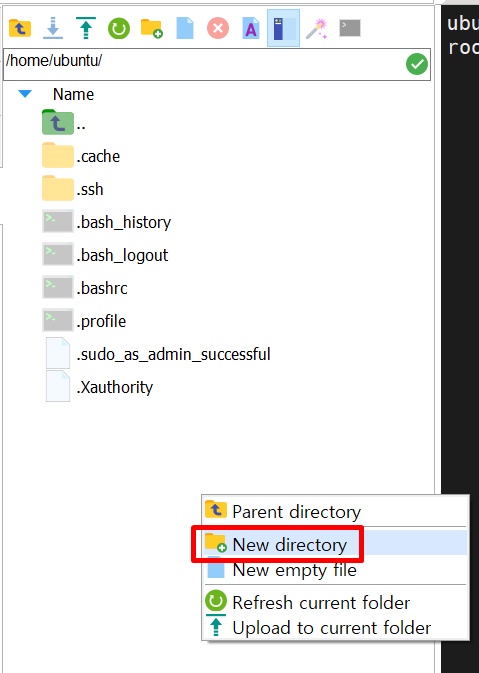This screenshot has height=673, width=479.
Task: Click the .bashrc script file icon
Action: (58, 288)
